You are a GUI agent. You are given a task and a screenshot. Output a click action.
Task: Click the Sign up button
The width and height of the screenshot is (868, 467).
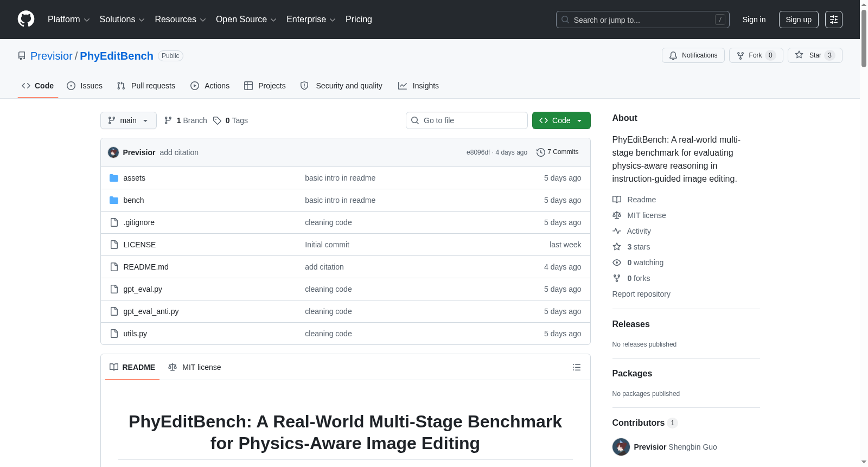(x=799, y=20)
